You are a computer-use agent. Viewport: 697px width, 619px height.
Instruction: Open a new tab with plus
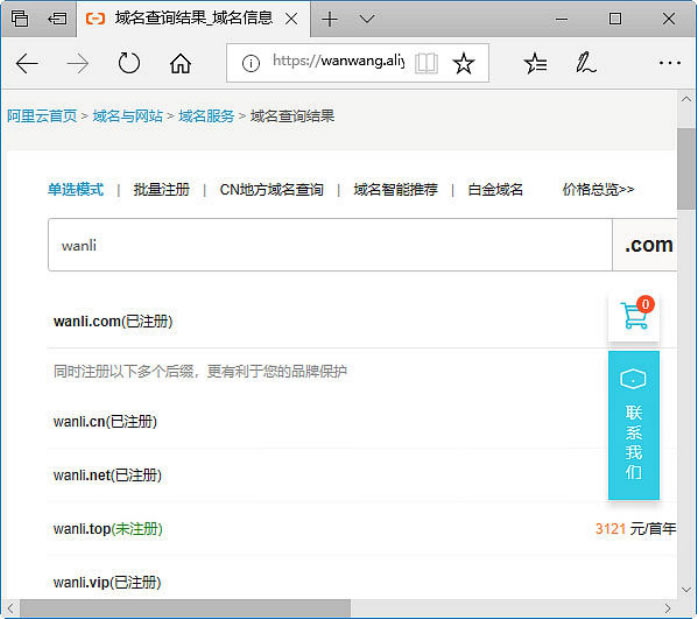pyautogui.click(x=329, y=19)
